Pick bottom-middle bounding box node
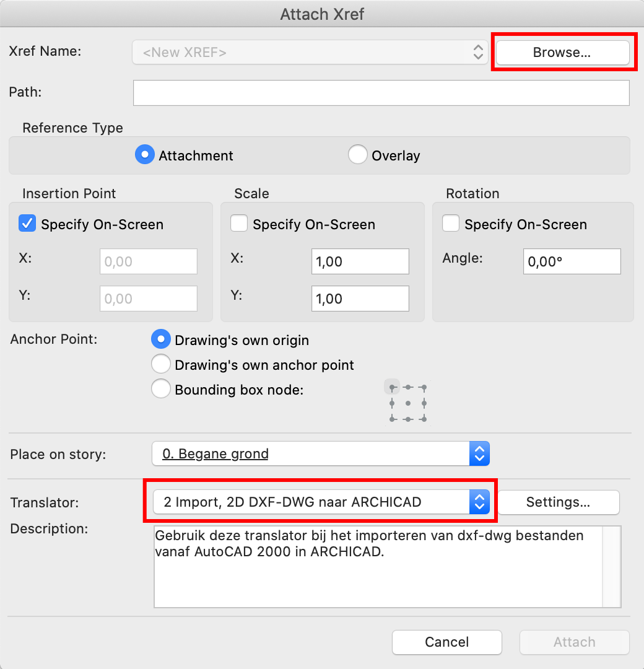 pyautogui.click(x=408, y=419)
